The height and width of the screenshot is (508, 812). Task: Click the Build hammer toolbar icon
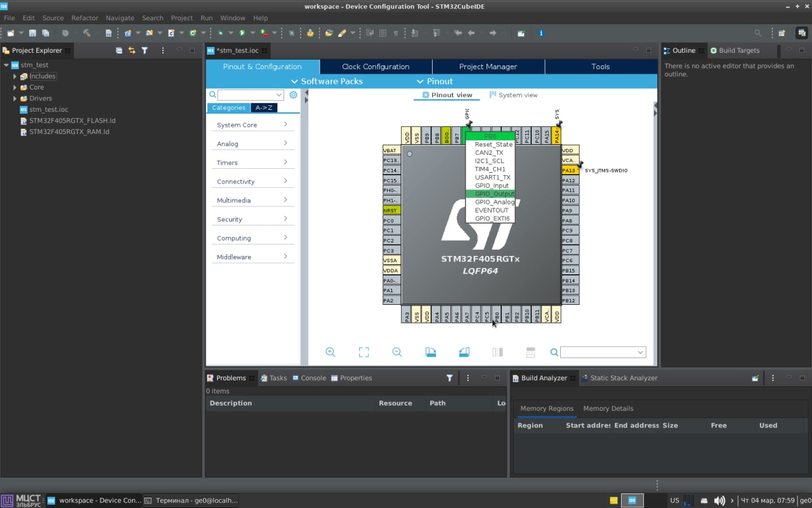86,33
